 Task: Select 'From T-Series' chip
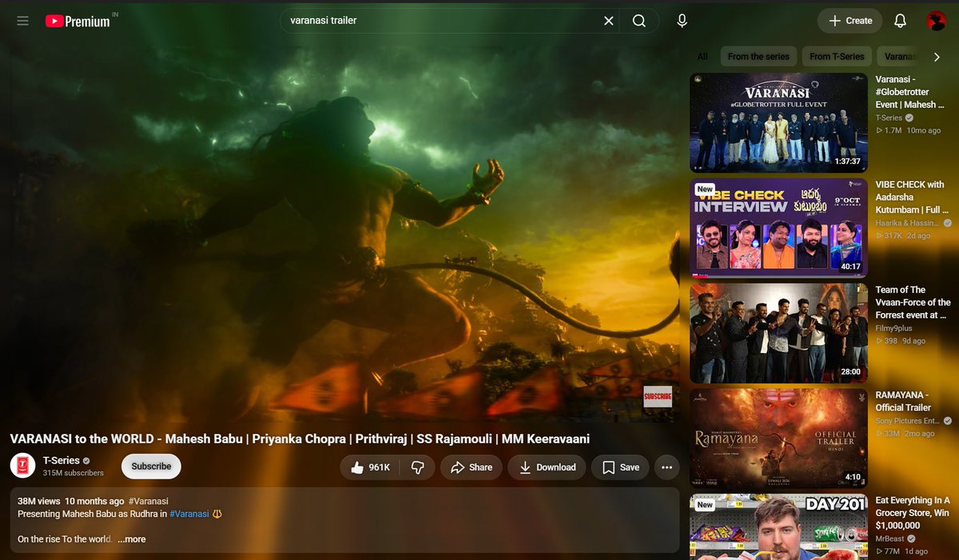tap(837, 57)
